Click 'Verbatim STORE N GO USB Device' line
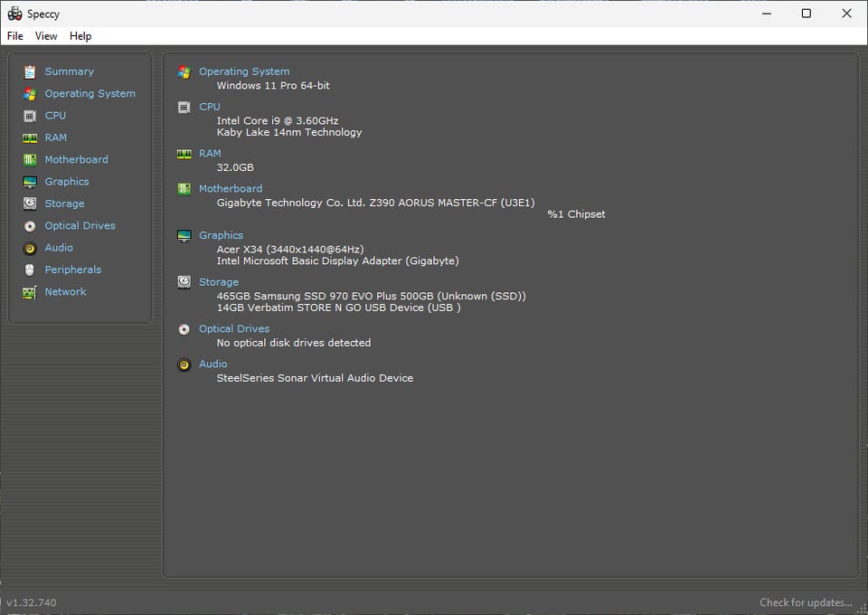This screenshot has width=868, height=615. tap(338, 307)
